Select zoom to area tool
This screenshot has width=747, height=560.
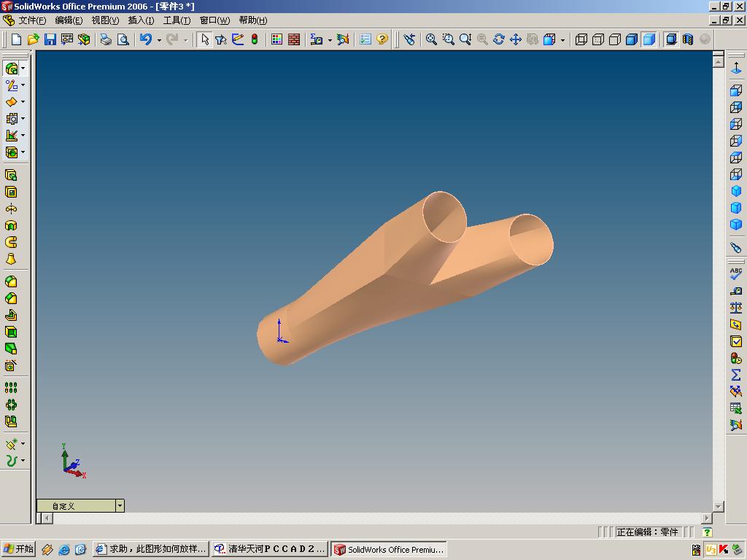[x=449, y=39]
